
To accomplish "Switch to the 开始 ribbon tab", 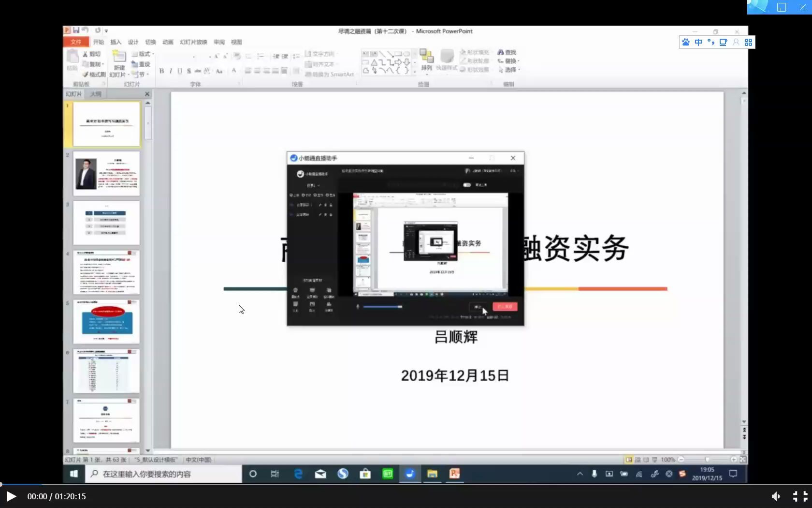I will click(99, 42).
